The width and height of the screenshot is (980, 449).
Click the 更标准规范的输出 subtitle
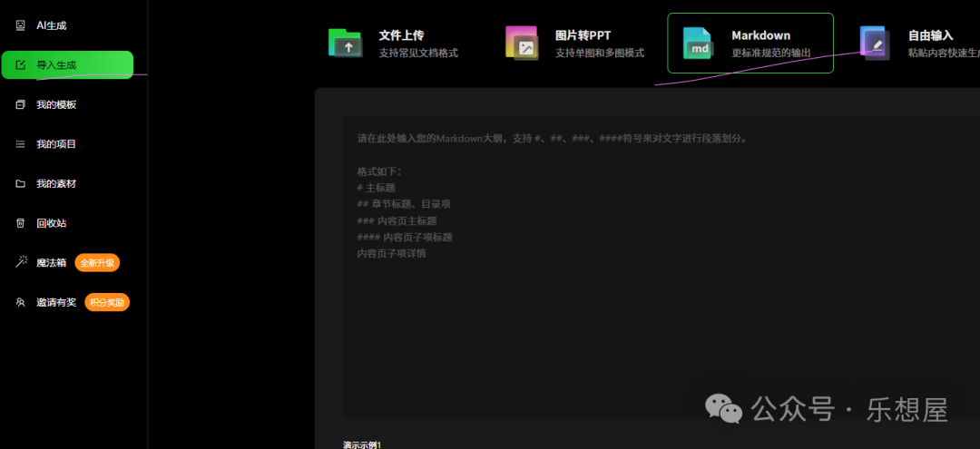tap(771, 54)
